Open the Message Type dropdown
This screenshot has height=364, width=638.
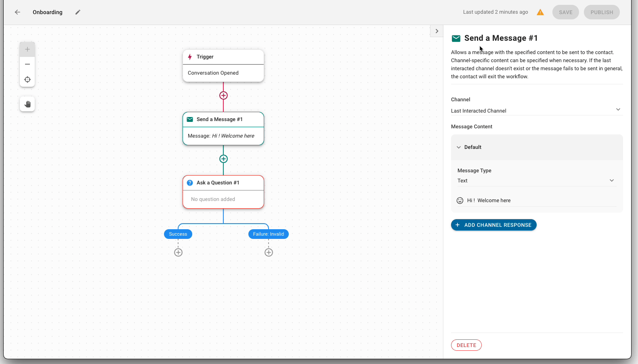[536, 181]
